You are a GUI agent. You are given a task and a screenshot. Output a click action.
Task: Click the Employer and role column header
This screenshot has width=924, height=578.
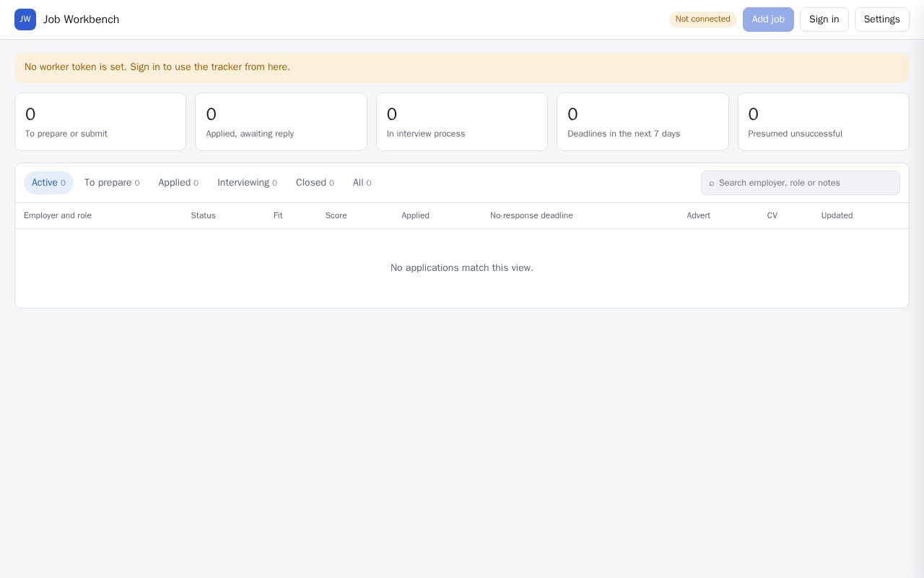click(58, 215)
